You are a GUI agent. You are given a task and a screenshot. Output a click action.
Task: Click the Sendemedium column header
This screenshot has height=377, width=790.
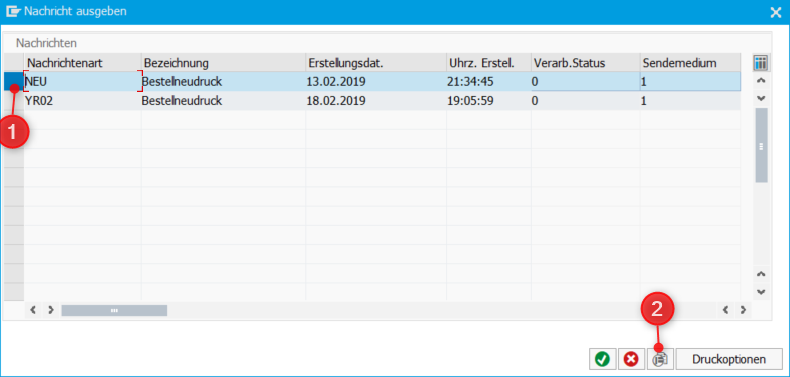click(691, 63)
